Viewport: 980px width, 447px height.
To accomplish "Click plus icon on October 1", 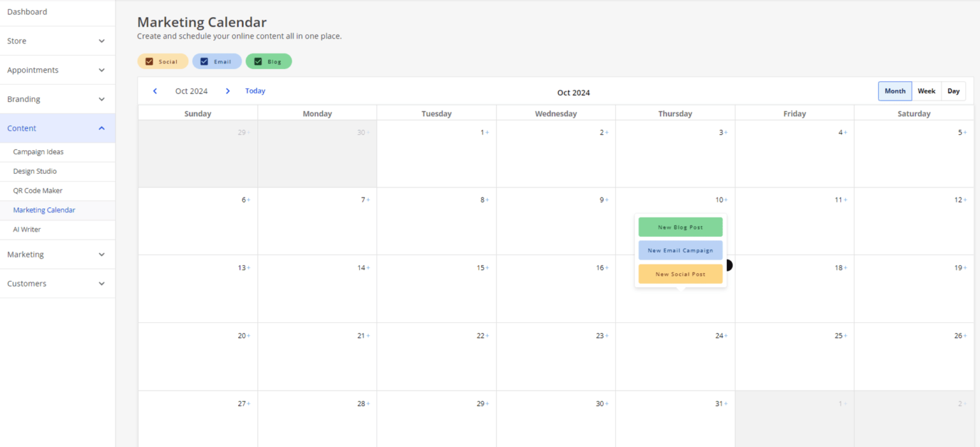I will (x=487, y=133).
